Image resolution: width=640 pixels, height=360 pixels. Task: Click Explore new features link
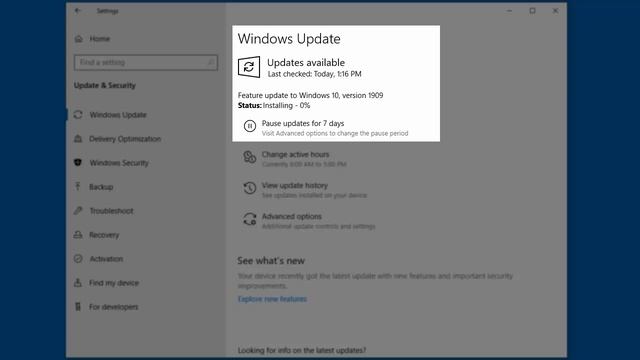pyautogui.click(x=272, y=299)
